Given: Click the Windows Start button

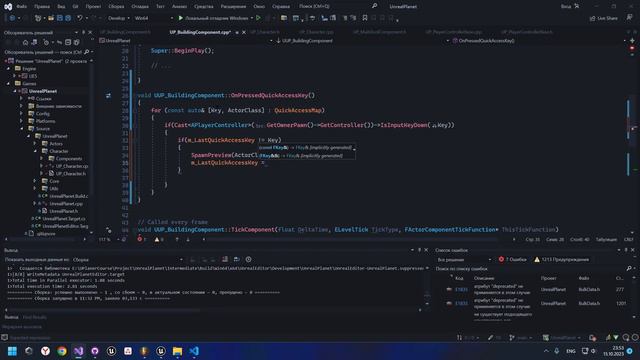Looking at the screenshot, I should [12, 351].
